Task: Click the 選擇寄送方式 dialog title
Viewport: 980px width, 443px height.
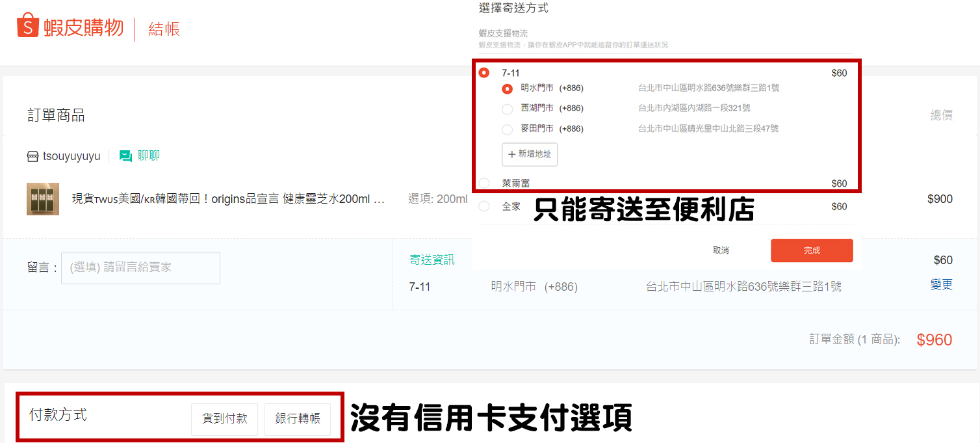Action: pyautogui.click(x=513, y=8)
